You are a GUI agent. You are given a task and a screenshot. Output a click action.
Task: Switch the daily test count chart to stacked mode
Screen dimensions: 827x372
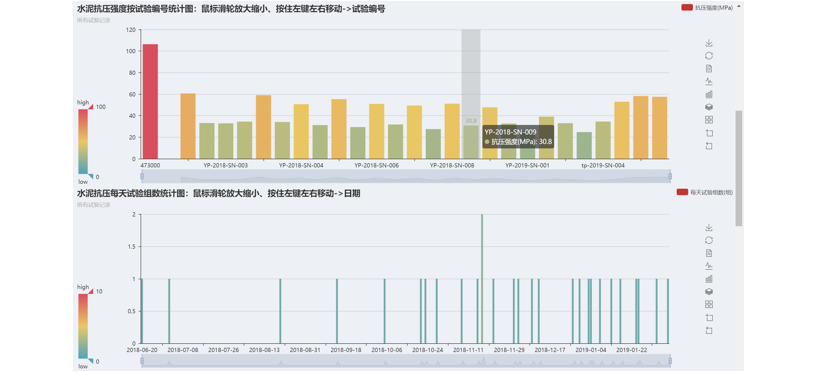click(709, 291)
